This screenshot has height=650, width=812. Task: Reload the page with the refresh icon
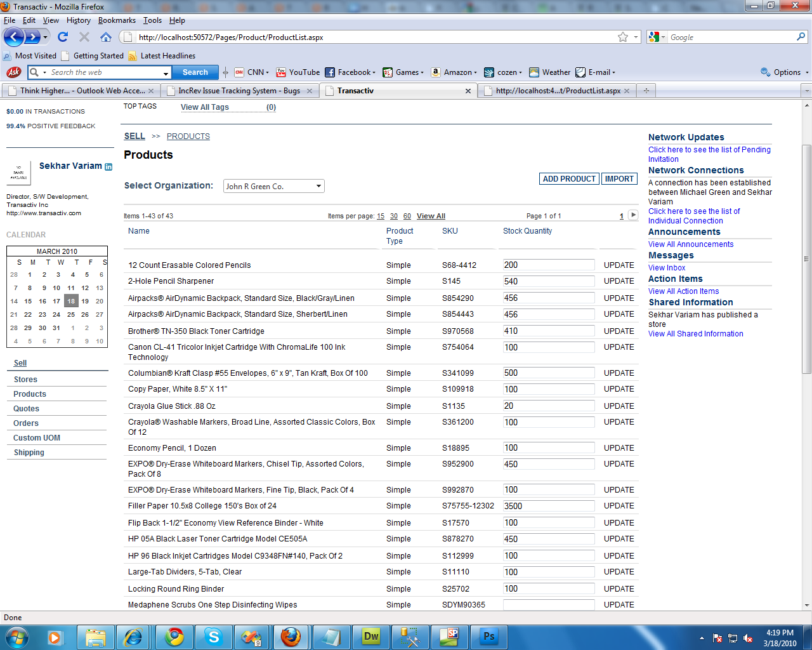point(62,37)
